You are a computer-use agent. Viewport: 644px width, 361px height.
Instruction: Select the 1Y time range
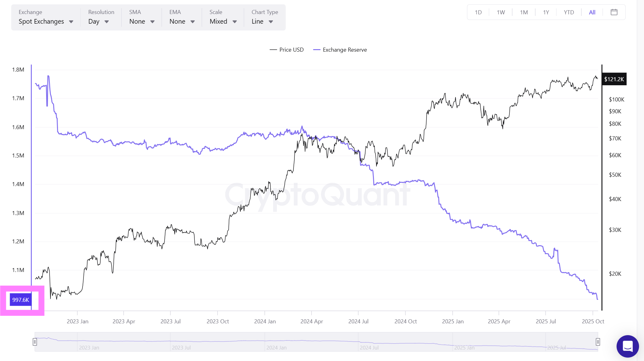tap(546, 12)
